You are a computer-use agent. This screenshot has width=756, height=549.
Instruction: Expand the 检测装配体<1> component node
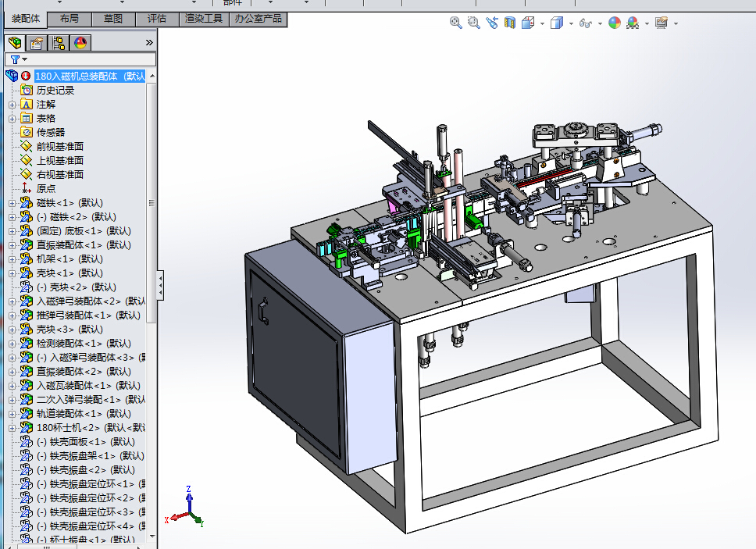point(12,344)
